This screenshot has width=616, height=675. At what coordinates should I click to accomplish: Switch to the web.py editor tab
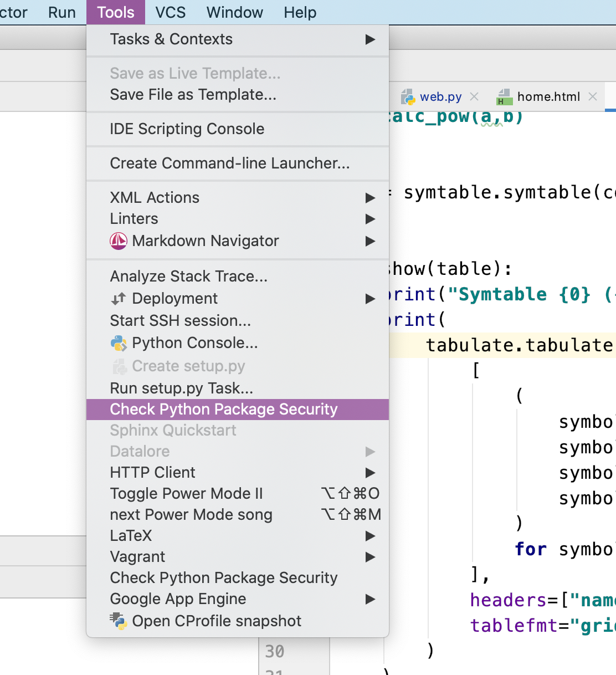pos(440,97)
